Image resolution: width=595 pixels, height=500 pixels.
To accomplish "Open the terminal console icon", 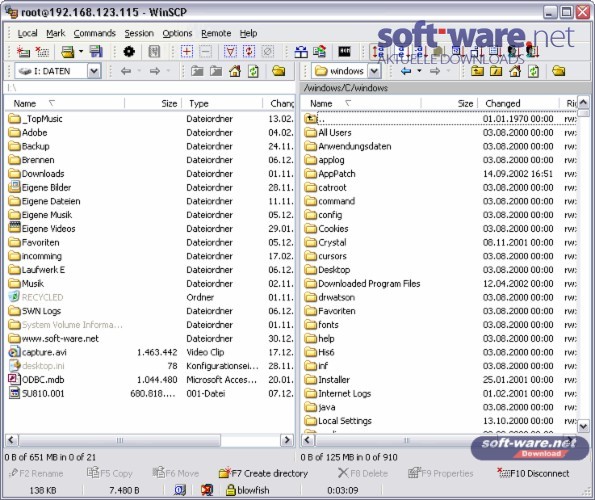I will [344, 51].
